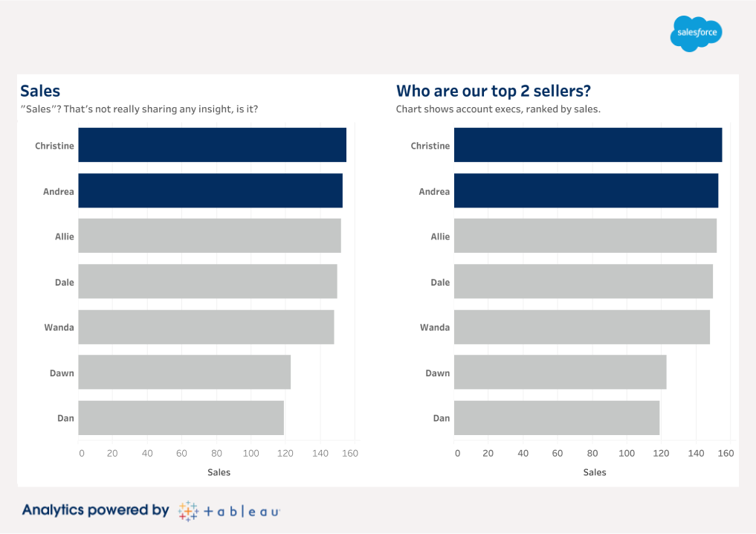Select Christine's bar in the Sales chart
Screen dimensions: 756x534
(x=212, y=145)
